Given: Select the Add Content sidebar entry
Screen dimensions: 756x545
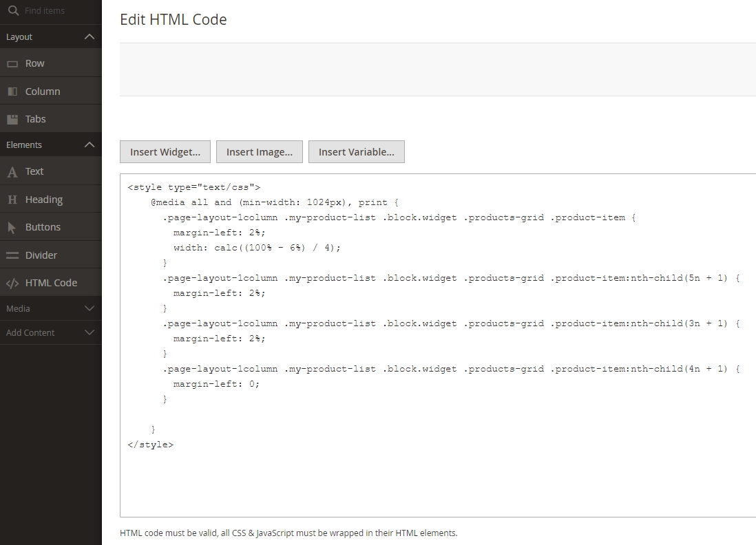Looking at the screenshot, I should coord(30,332).
